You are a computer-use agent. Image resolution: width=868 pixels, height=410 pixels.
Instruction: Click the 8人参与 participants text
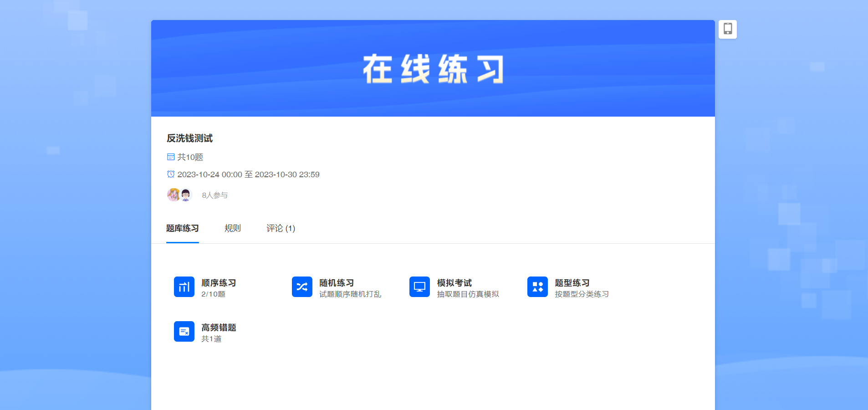[214, 195]
